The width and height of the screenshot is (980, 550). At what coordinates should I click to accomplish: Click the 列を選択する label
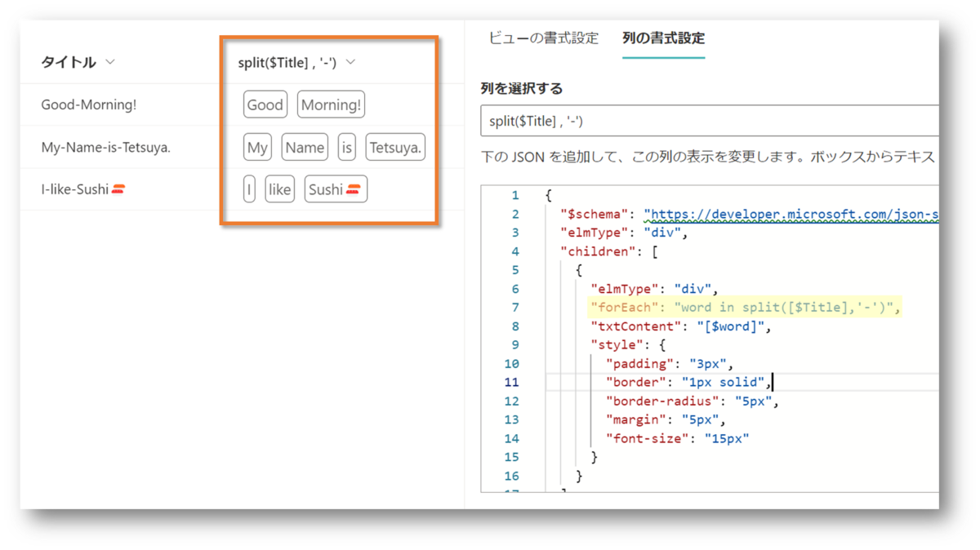tap(522, 88)
